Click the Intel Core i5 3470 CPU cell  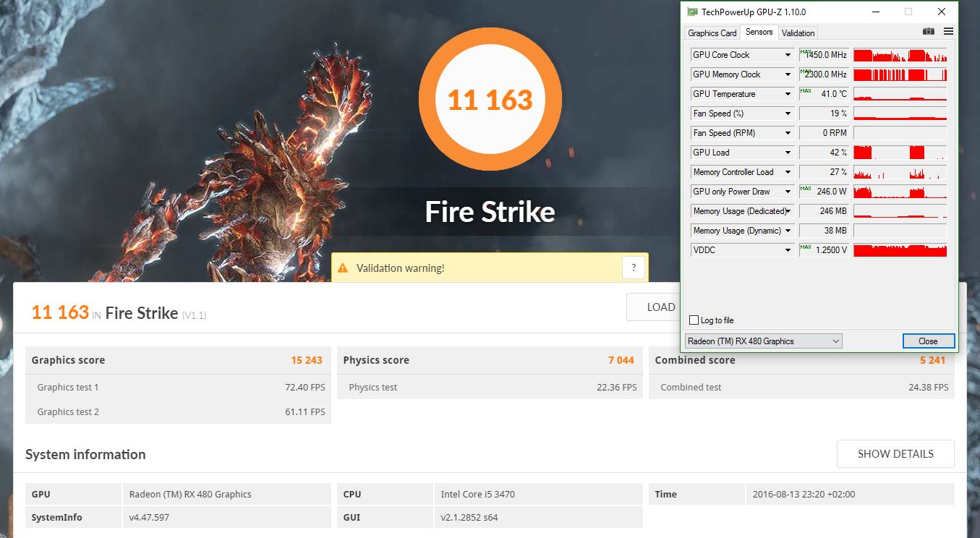pyautogui.click(x=539, y=495)
